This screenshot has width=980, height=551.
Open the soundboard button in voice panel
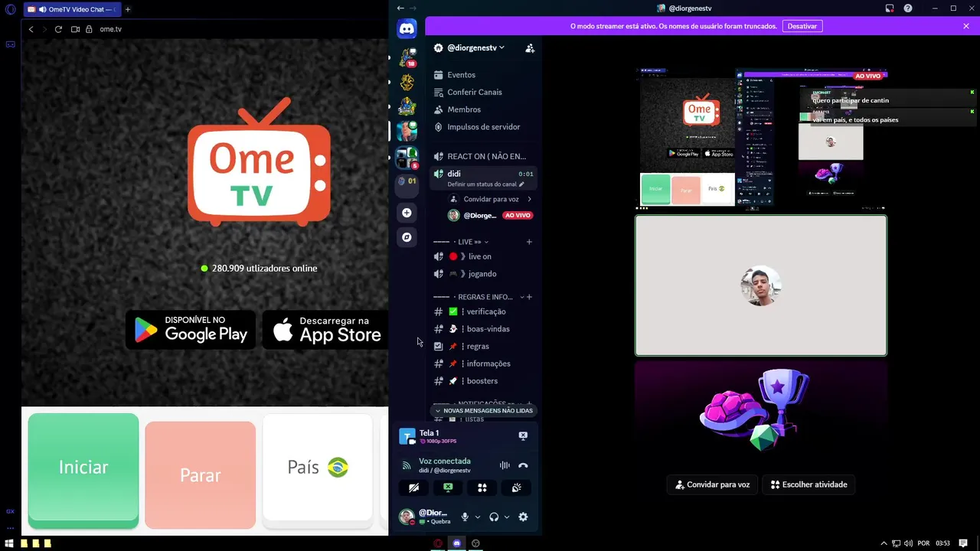point(517,487)
